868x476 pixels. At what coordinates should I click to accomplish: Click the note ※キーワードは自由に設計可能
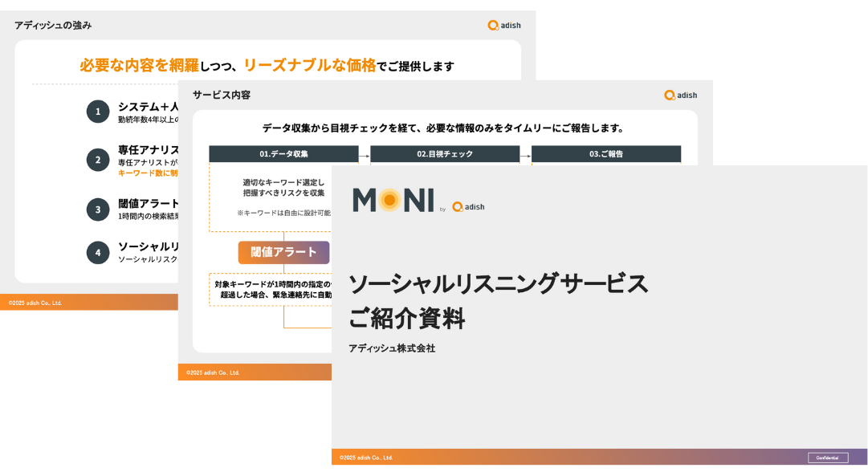coord(283,213)
